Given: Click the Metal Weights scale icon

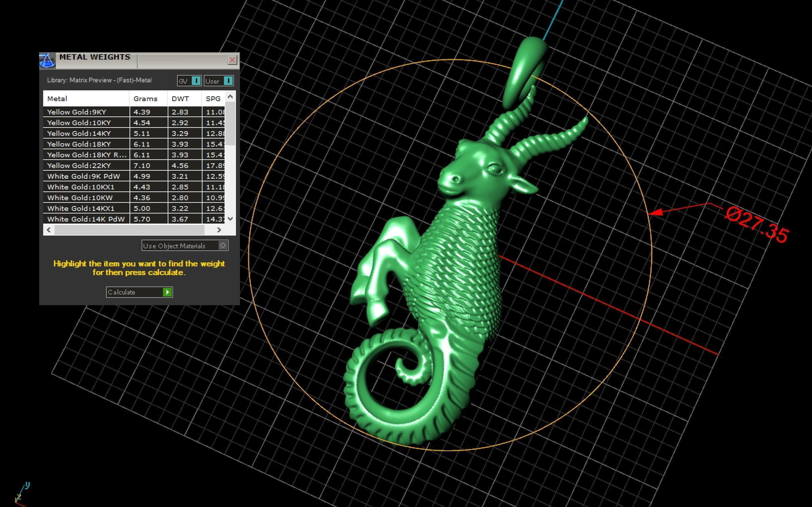Looking at the screenshot, I should (x=47, y=61).
